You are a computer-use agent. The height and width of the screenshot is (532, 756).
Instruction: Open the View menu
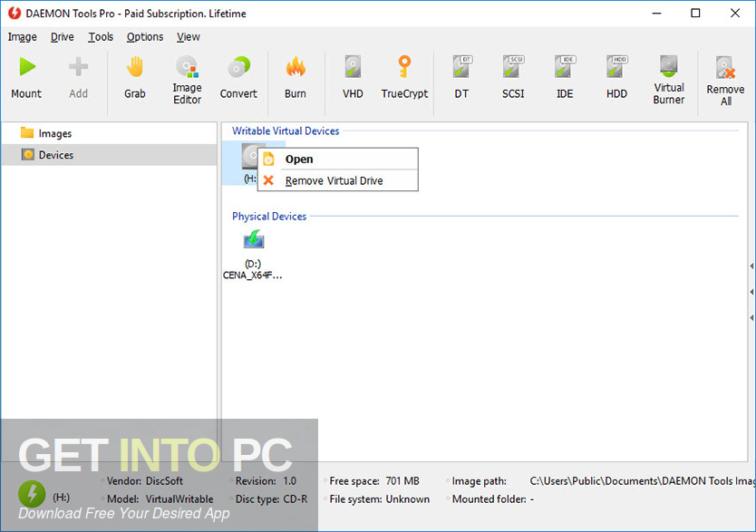[188, 37]
